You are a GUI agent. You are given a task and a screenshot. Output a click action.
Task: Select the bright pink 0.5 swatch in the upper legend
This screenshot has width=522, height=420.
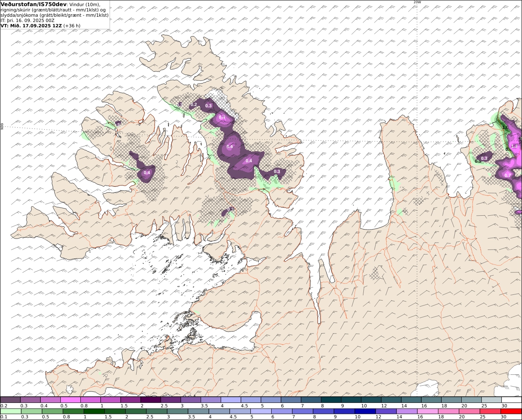[x=70, y=400]
